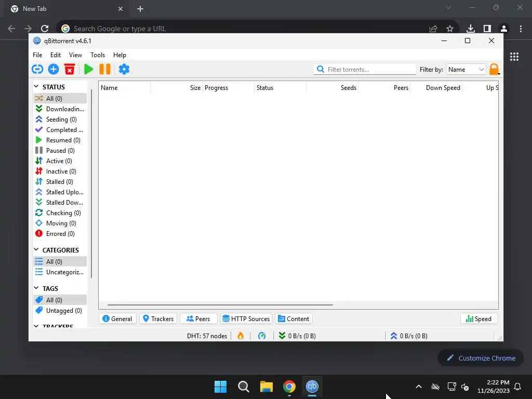Select the Resumed (0) filter
This screenshot has height=399, width=532.
pos(60,140)
